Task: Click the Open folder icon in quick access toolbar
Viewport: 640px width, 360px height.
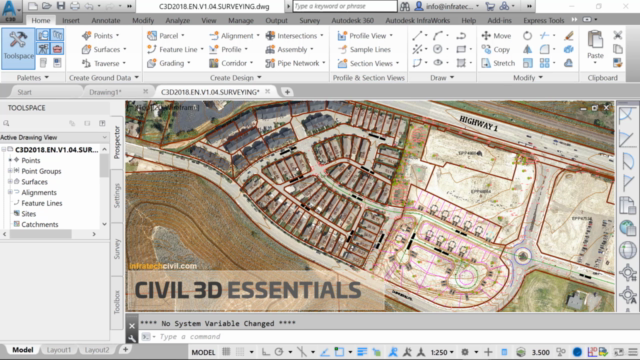Action: [47, 6]
